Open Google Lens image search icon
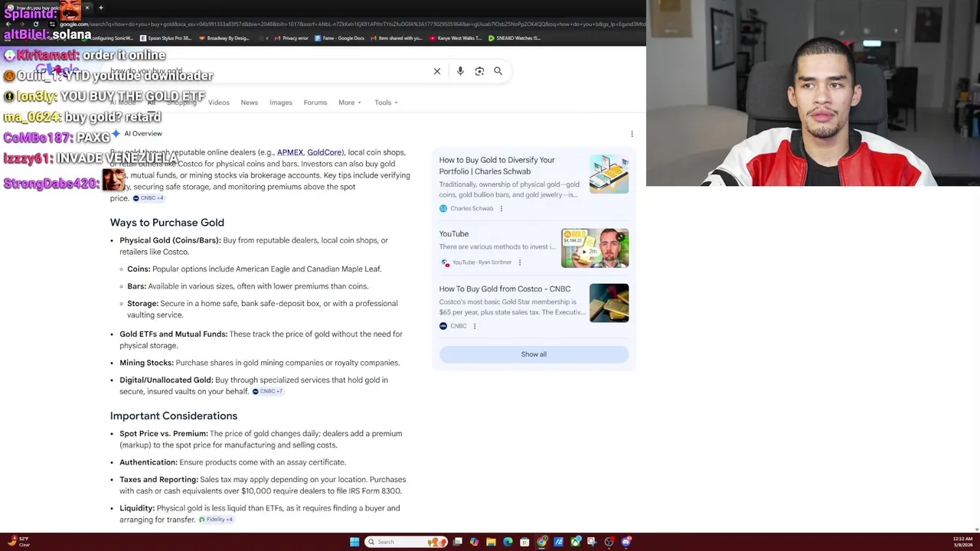 point(479,71)
